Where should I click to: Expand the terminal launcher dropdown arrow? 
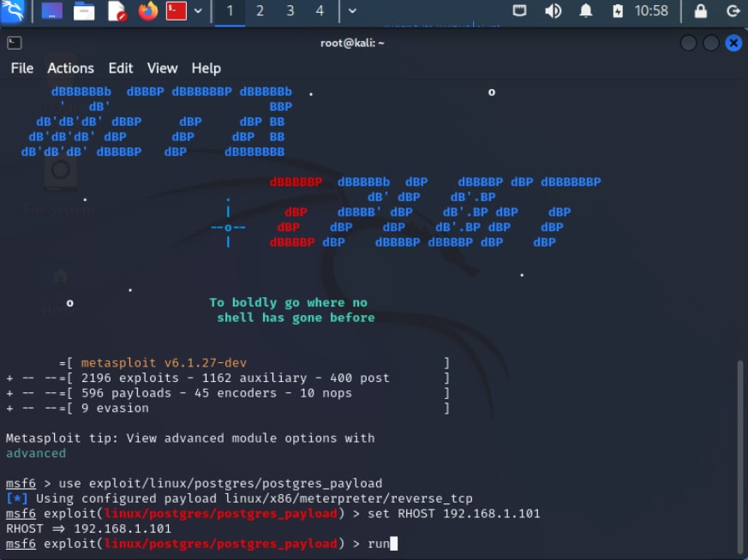coord(198,11)
